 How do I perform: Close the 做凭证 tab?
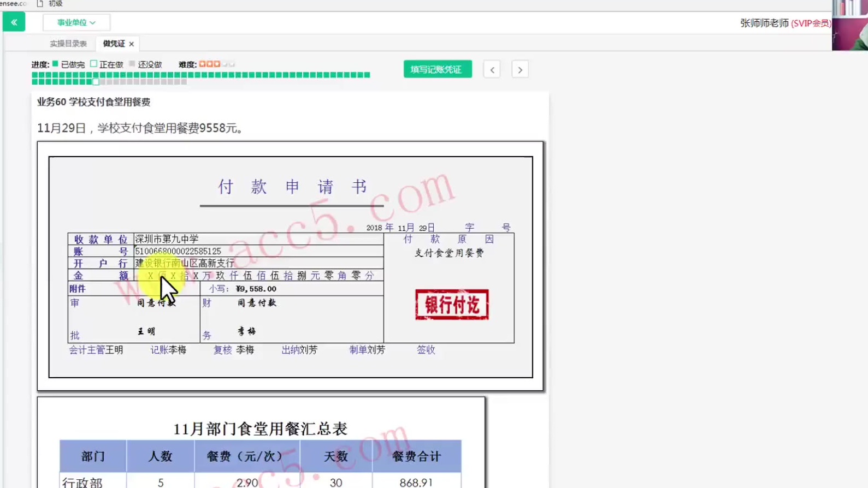pos(132,44)
